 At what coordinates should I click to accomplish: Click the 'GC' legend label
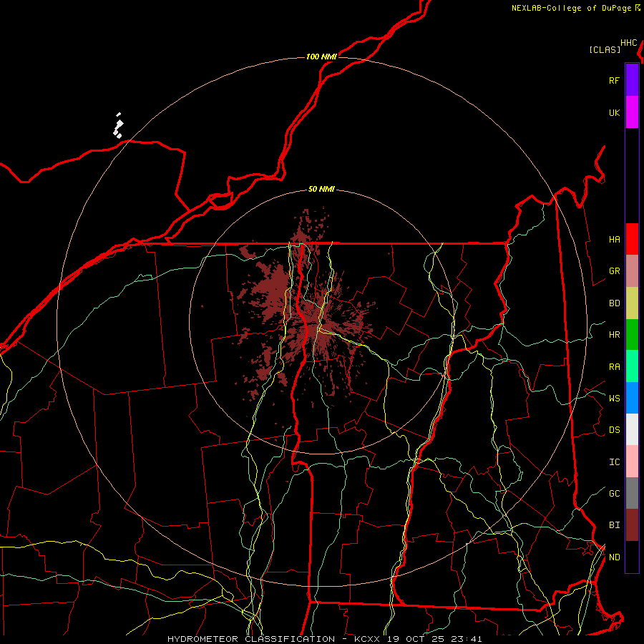(x=614, y=494)
